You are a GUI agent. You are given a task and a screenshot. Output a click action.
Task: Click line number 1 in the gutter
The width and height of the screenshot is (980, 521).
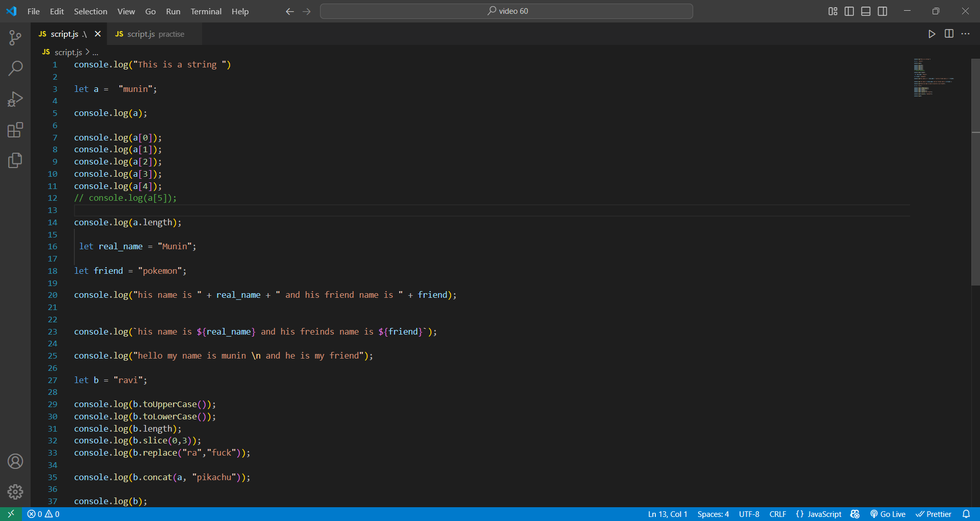coord(55,65)
